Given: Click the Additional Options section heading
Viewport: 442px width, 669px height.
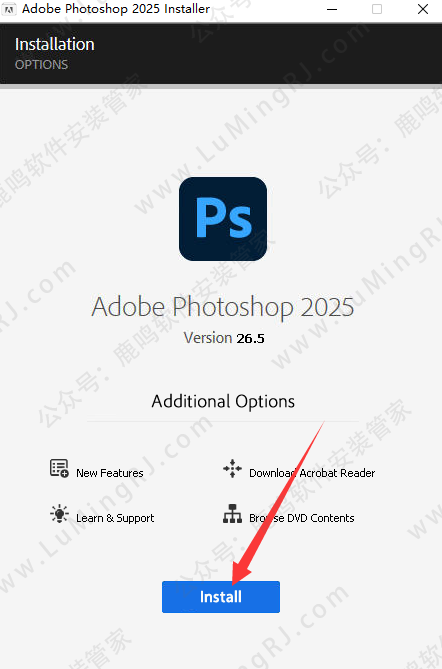Looking at the screenshot, I should [223, 401].
